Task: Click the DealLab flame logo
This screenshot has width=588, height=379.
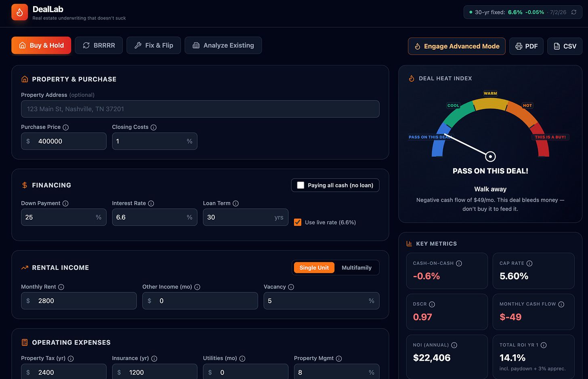Action: (x=19, y=13)
